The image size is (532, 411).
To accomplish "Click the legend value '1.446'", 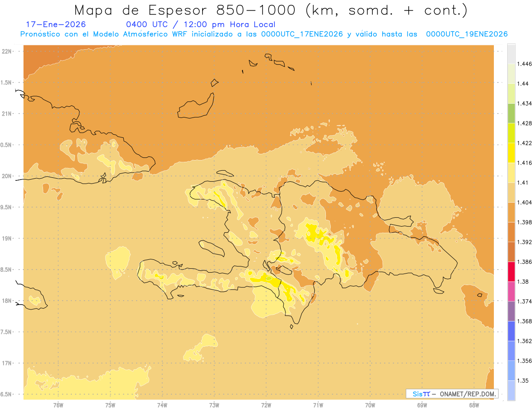I will click(524, 64).
